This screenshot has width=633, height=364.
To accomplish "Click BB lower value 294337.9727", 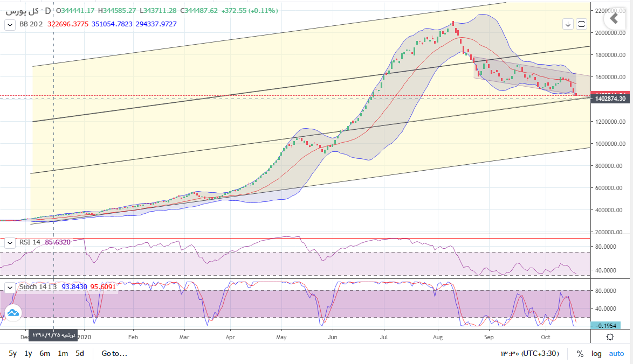I will (156, 24).
